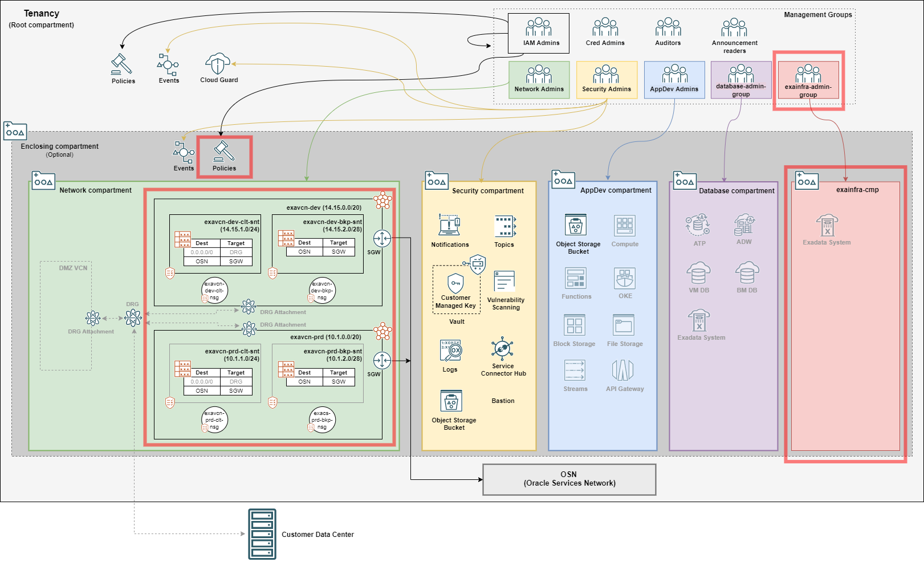Image resolution: width=924 pixels, height=562 pixels.
Task: Select the Compute icon
Action: point(625,226)
